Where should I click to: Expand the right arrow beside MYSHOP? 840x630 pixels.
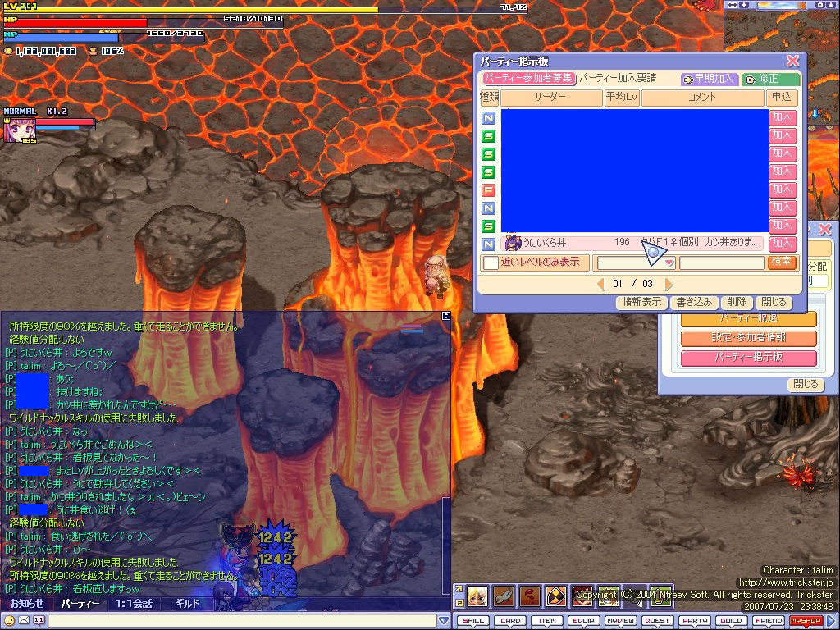tap(831, 620)
